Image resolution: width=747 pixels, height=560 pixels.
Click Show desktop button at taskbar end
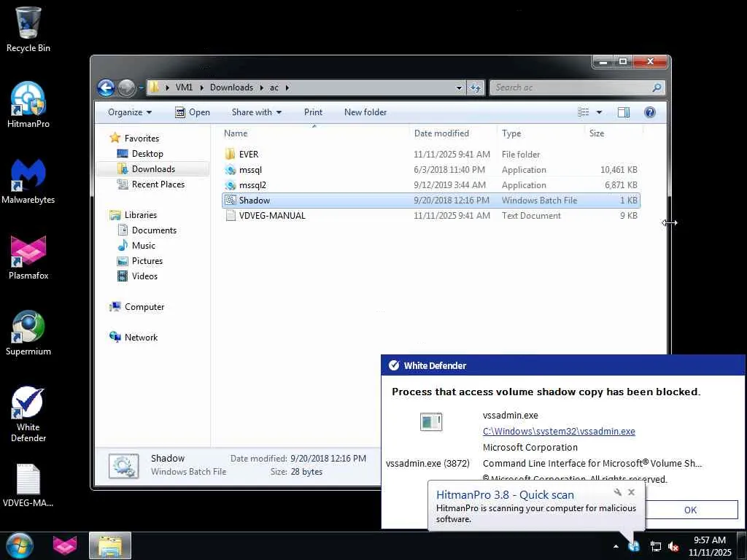pos(742,546)
